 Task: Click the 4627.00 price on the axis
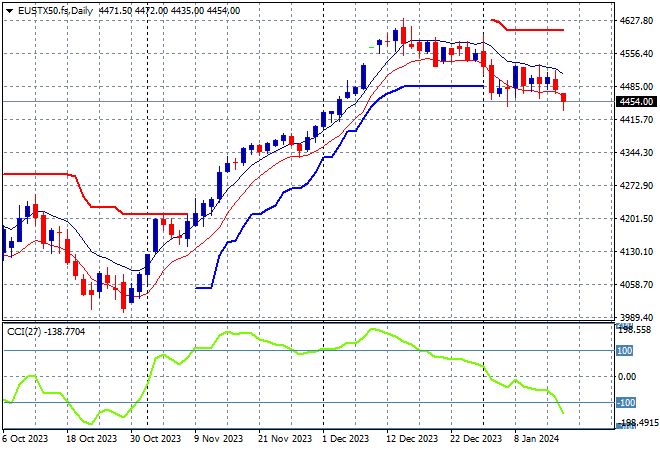pos(634,20)
